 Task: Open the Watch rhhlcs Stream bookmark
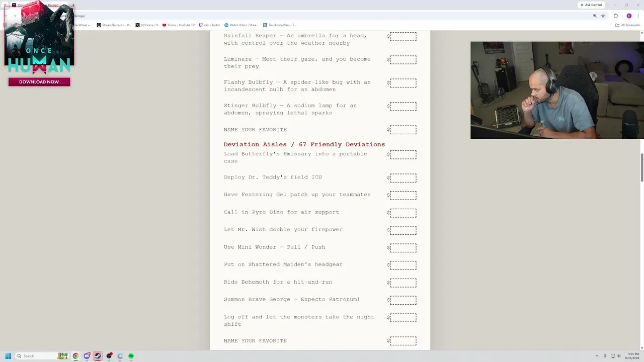(x=241, y=25)
